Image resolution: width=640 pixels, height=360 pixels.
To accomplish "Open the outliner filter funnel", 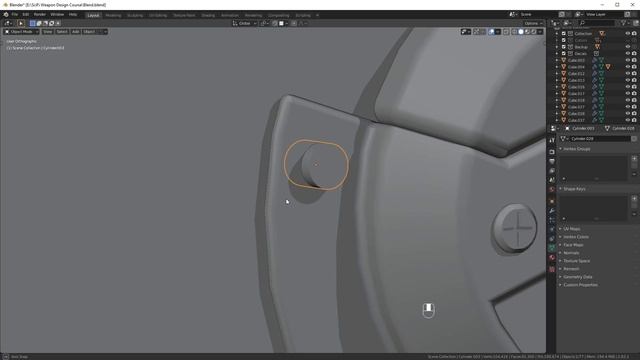I will [x=623, y=23].
